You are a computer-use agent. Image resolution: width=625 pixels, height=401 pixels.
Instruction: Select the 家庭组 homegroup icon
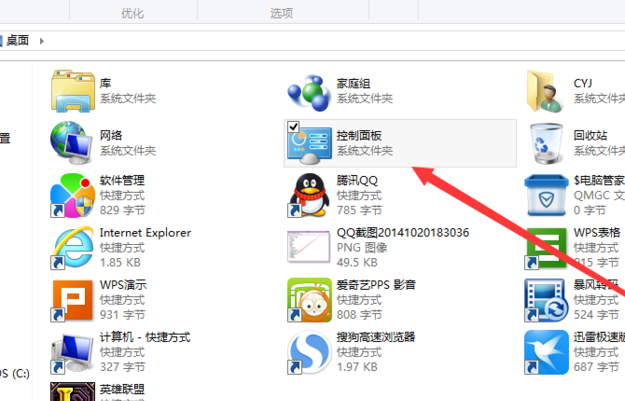pos(309,92)
